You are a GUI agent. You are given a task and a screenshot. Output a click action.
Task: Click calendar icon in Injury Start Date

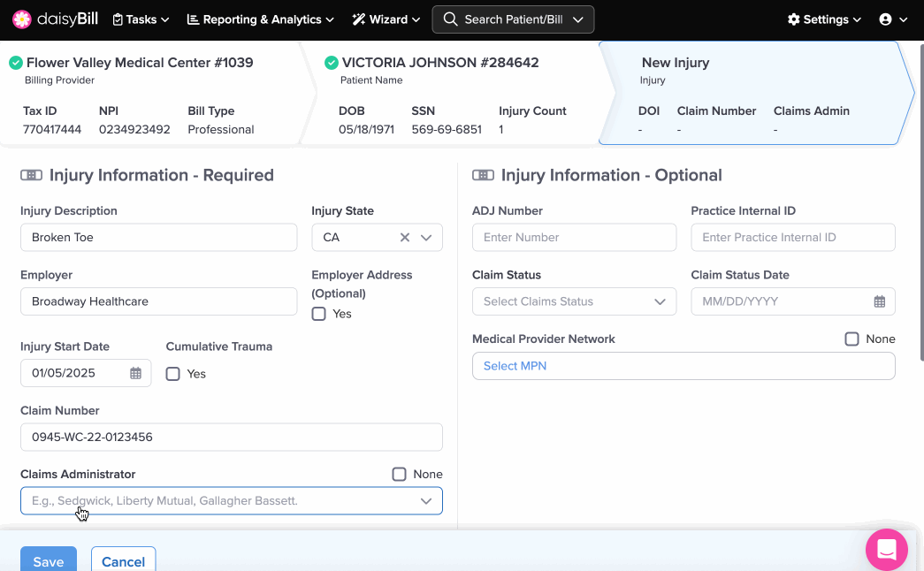point(136,374)
